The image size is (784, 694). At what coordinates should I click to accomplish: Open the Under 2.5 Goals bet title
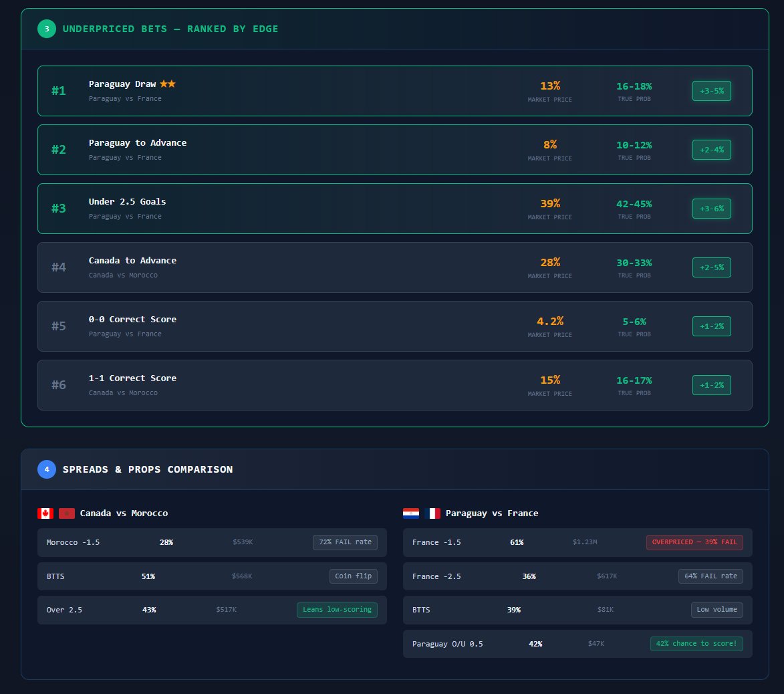tap(127, 201)
